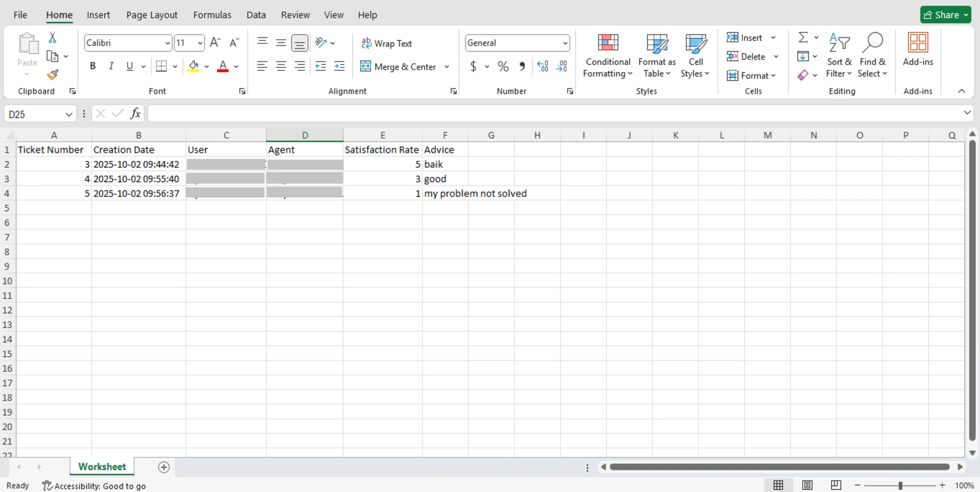Add a new sheet with plus button
Viewport: 980px width, 492px height.
coord(163,467)
